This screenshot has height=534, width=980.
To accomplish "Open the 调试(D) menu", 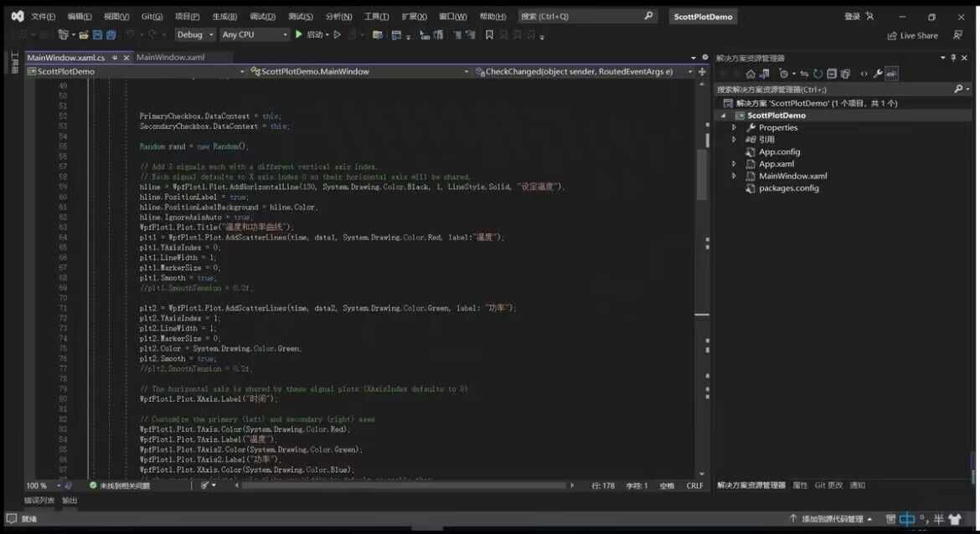I will 262,16.
